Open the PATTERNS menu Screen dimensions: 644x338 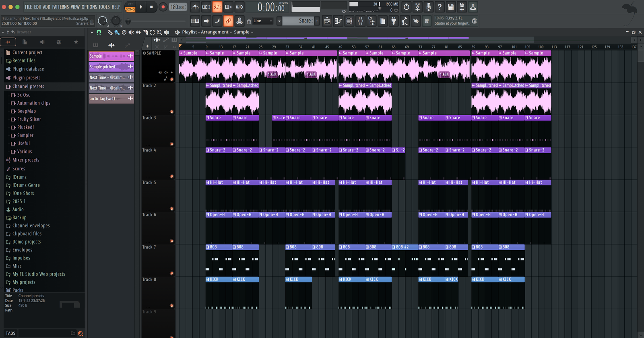(x=60, y=7)
